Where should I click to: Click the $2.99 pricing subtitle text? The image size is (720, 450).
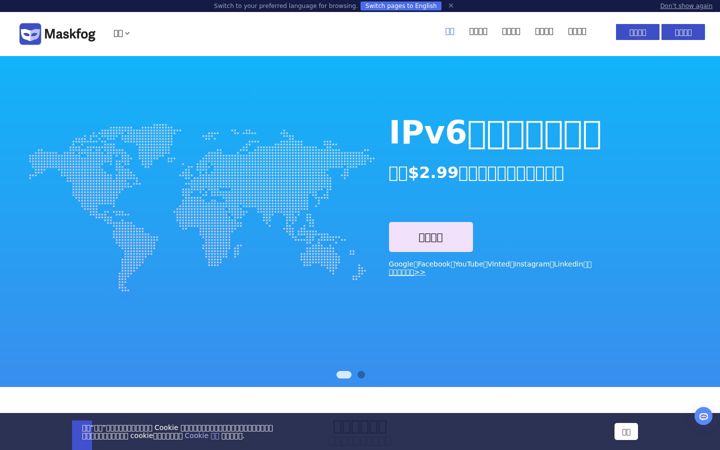coord(476,173)
